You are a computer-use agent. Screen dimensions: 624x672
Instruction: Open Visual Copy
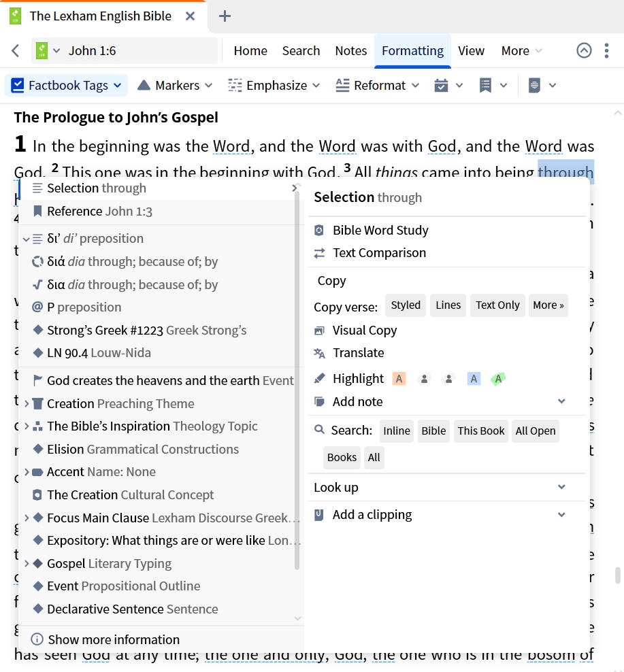(x=355, y=331)
